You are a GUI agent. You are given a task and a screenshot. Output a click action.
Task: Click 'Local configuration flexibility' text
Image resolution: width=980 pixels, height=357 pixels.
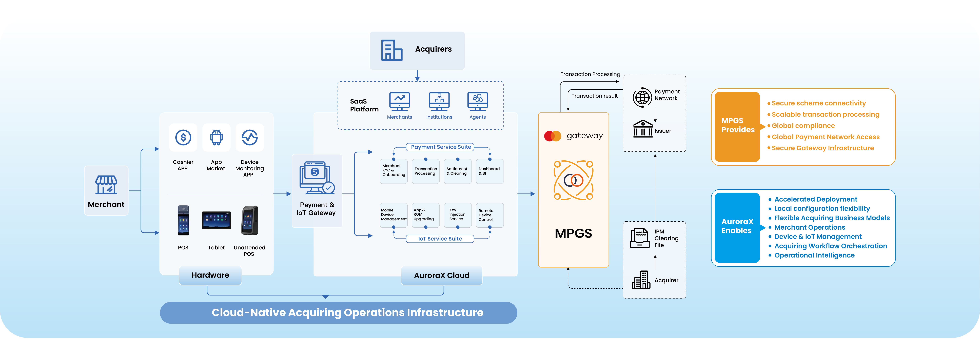point(822,209)
